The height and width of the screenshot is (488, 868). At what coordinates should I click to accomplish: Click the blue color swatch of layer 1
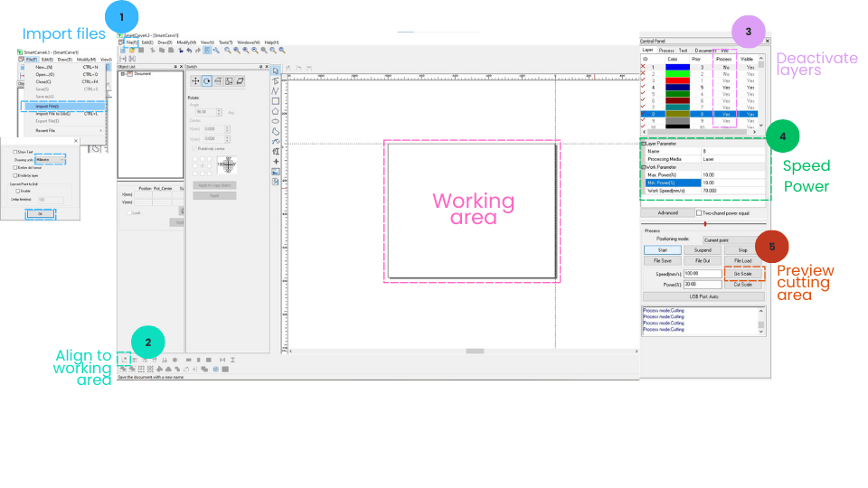(x=676, y=68)
